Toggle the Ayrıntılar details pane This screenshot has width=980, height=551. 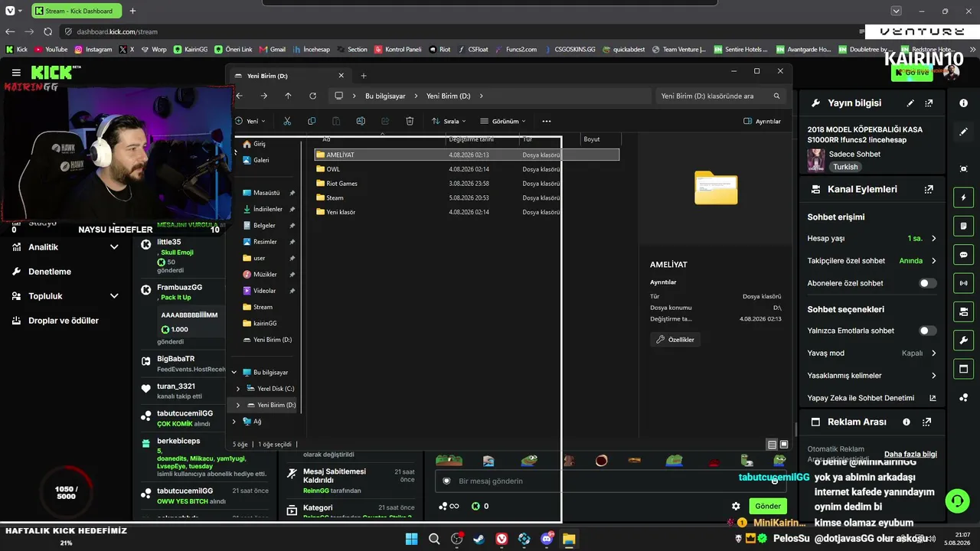coord(763,121)
